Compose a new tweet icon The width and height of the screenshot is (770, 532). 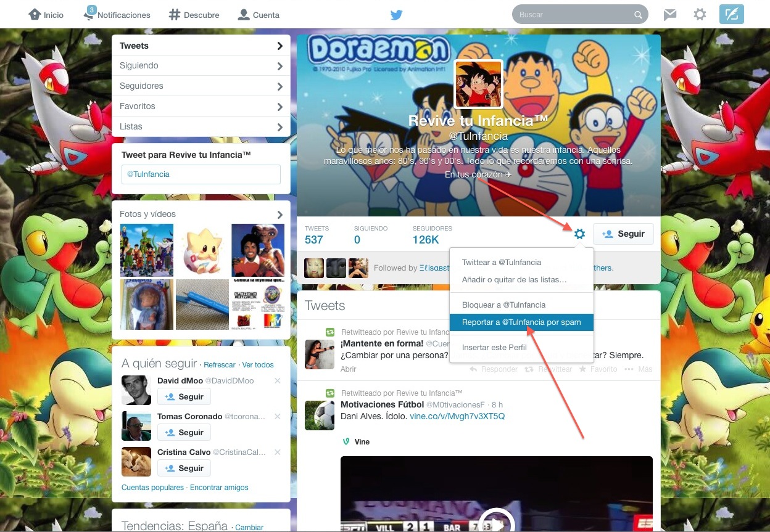732,14
